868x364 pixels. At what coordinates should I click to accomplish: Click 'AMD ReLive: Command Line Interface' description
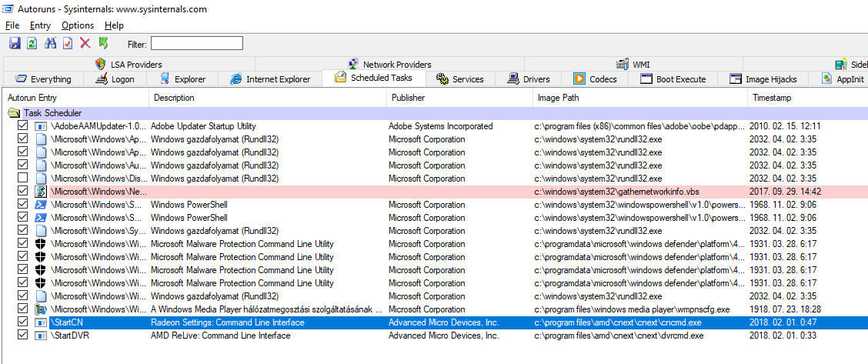click(x=220, y=336)
